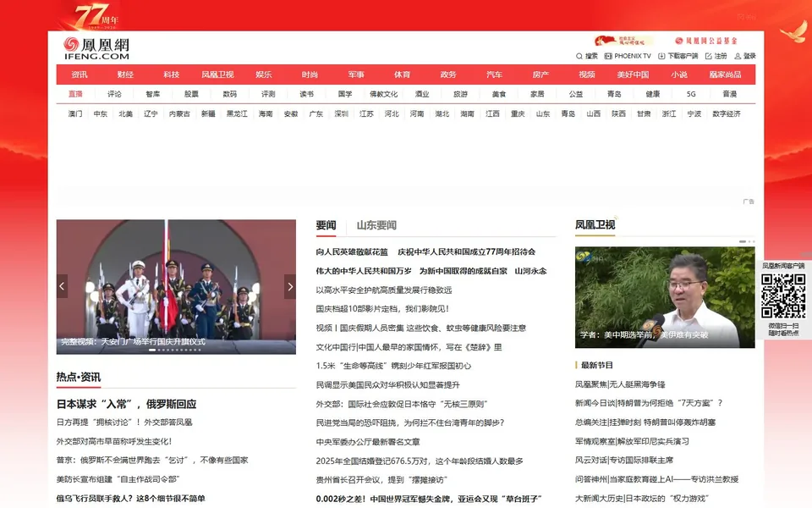Image resolution: width=812 pixels, height=508 pixels.
Task: Open the 重庆 regional link
Action: click(x=518, y=113)
